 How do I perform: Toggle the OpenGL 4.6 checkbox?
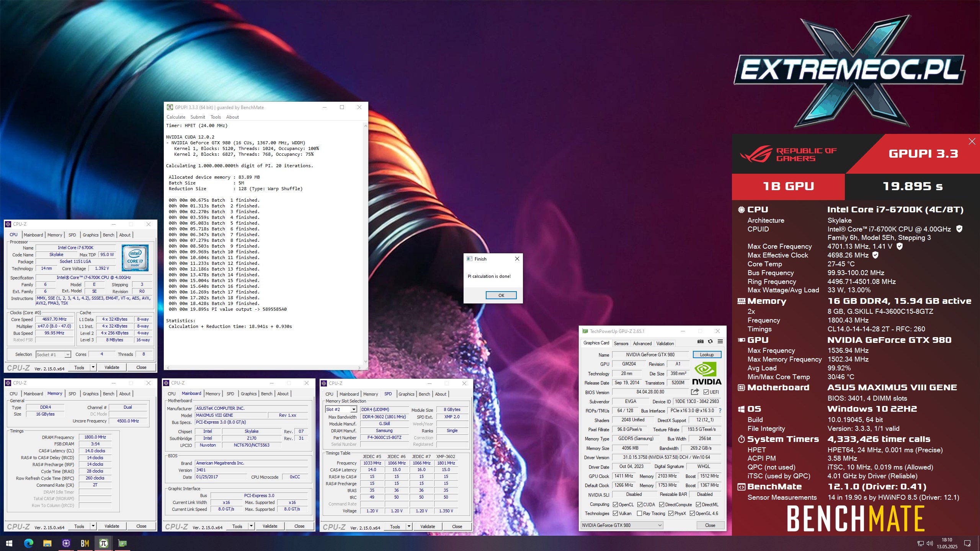coord(692,514)
